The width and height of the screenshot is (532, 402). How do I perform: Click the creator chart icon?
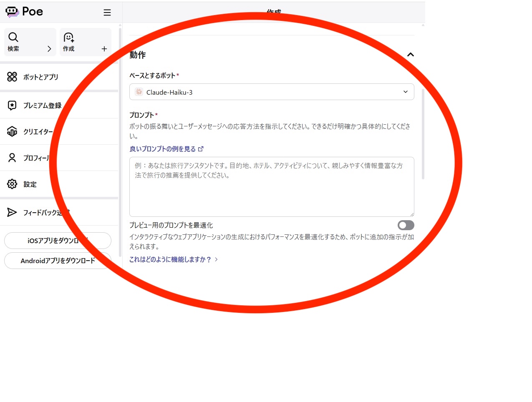[x=12, y=131]
